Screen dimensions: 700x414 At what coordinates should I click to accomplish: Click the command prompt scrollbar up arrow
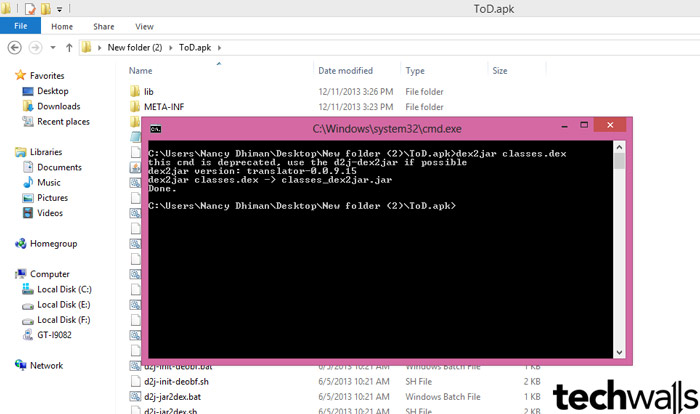621,147
